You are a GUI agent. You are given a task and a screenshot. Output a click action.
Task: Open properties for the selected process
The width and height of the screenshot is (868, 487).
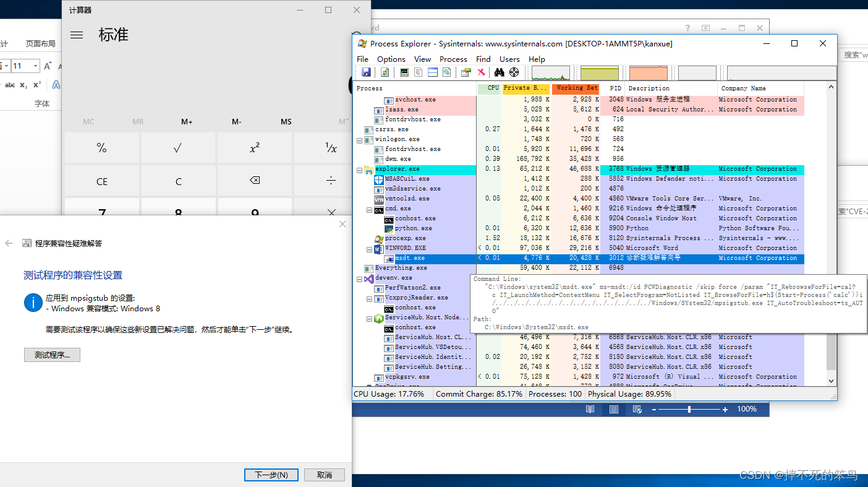[x=466, y=72]
